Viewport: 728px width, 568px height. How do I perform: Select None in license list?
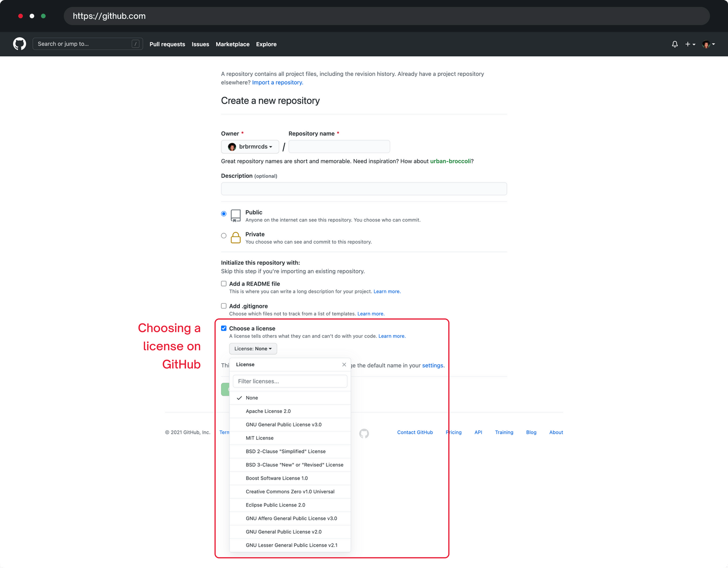click(290, 398)
